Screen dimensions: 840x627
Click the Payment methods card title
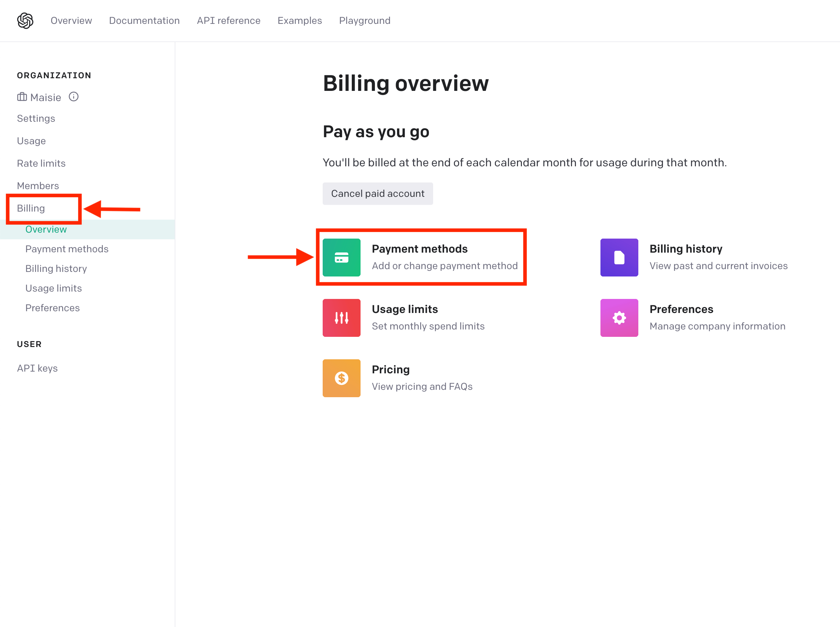(x=419, y=249)
